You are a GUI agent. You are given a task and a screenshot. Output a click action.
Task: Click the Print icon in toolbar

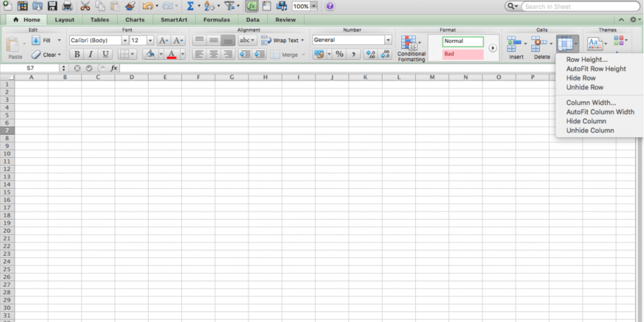67,7
